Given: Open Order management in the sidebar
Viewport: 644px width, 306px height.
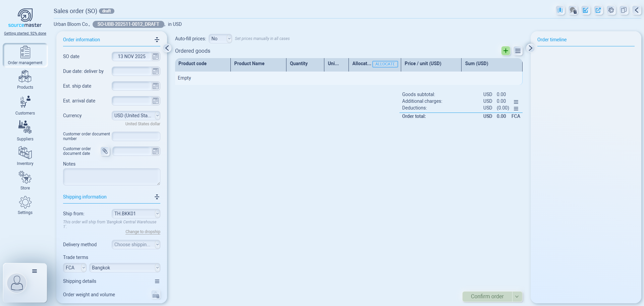Looking at the screenshot, I should pyautogui.click(x=25, y=55).
